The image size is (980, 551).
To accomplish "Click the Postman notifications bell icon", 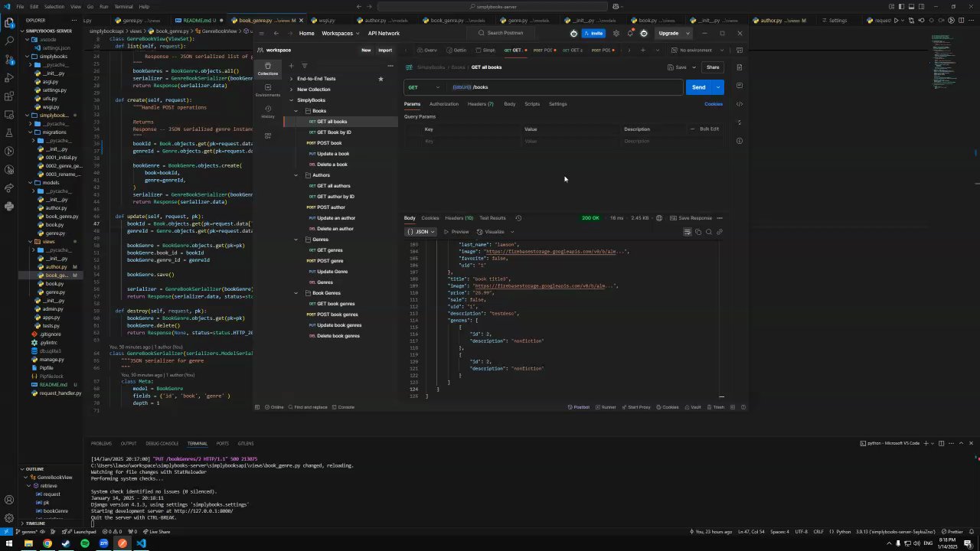I will click(630, 33).
